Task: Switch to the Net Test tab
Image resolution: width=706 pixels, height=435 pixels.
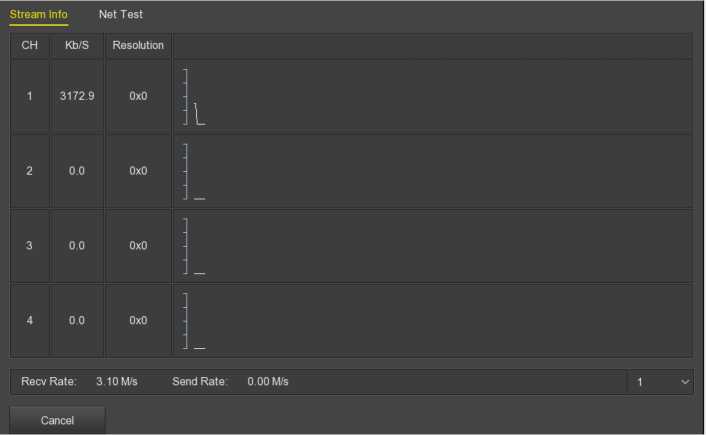Action: pyautogui.click(x=120, y=15)
